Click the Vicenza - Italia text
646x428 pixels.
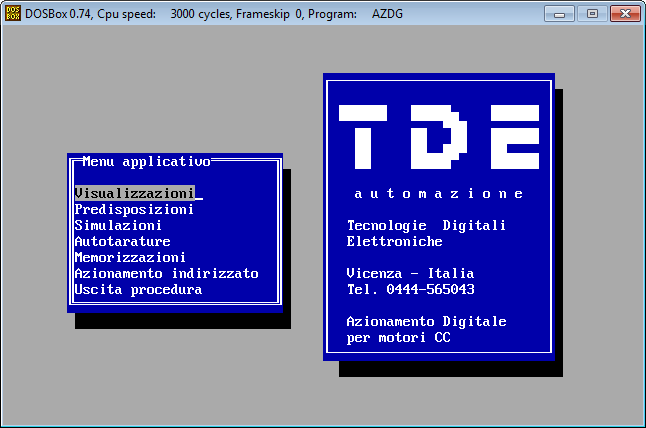point(410,273)
